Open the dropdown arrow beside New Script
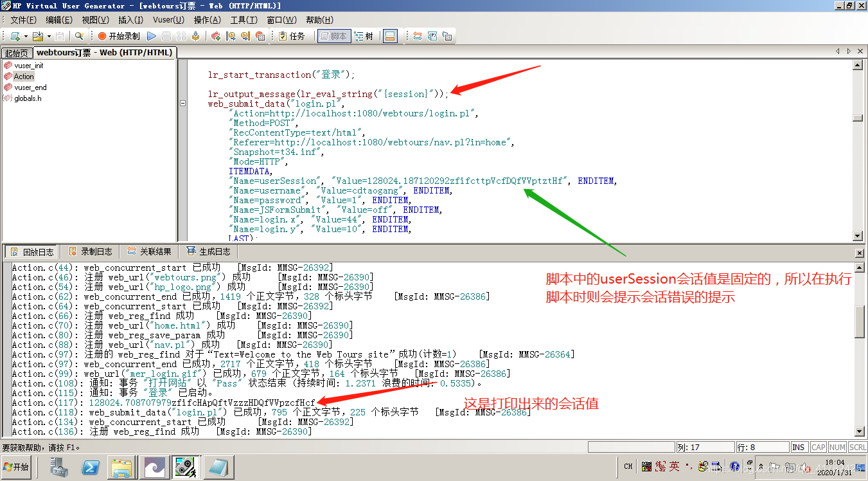 pyautogui.click(x=26, y=37)
